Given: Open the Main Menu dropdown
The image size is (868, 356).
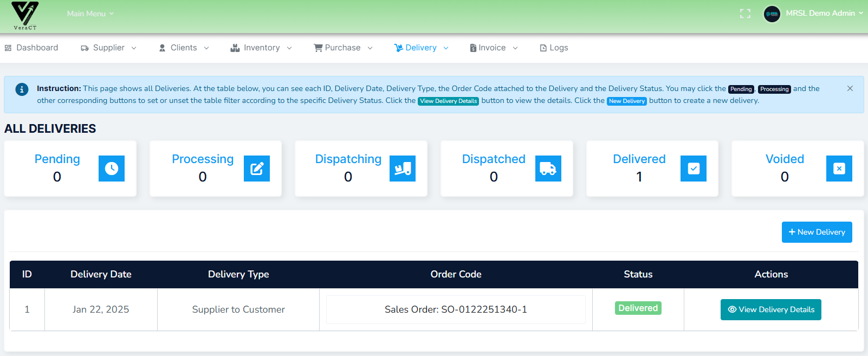Looking at the screenshot, I should tap(90, 14).
